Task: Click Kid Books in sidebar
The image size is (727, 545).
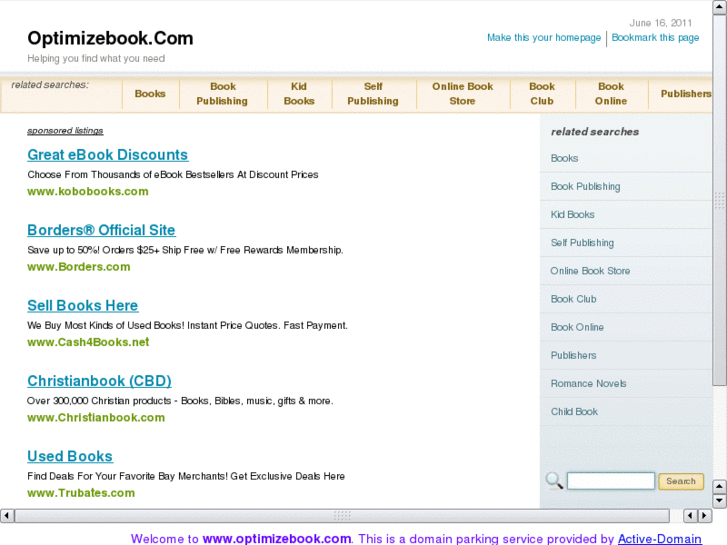Action: pos(573,215)
